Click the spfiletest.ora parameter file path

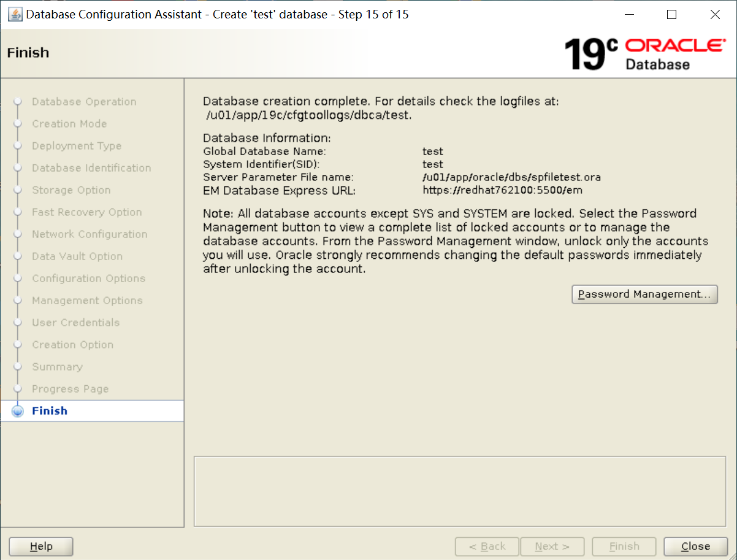[x=511, y=177]
